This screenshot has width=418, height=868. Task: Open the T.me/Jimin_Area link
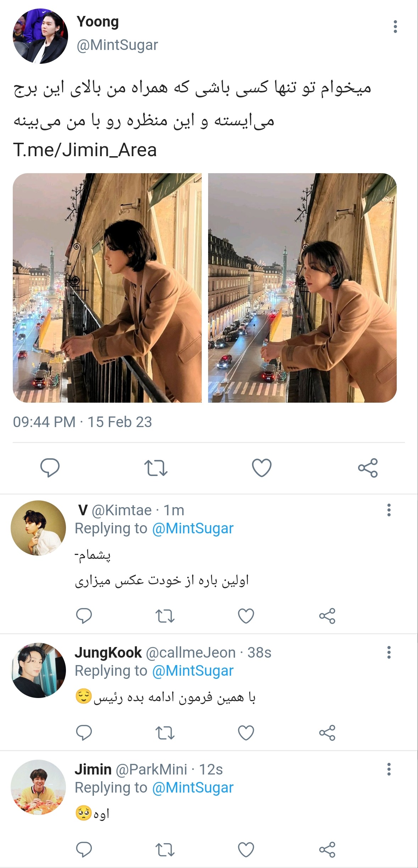pyautogui.click(x=85, y=150)
